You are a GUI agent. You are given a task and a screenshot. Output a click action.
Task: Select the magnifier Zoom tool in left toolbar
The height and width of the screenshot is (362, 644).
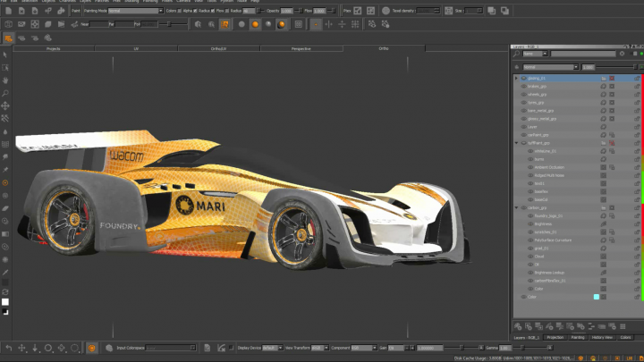click(5, 92)
